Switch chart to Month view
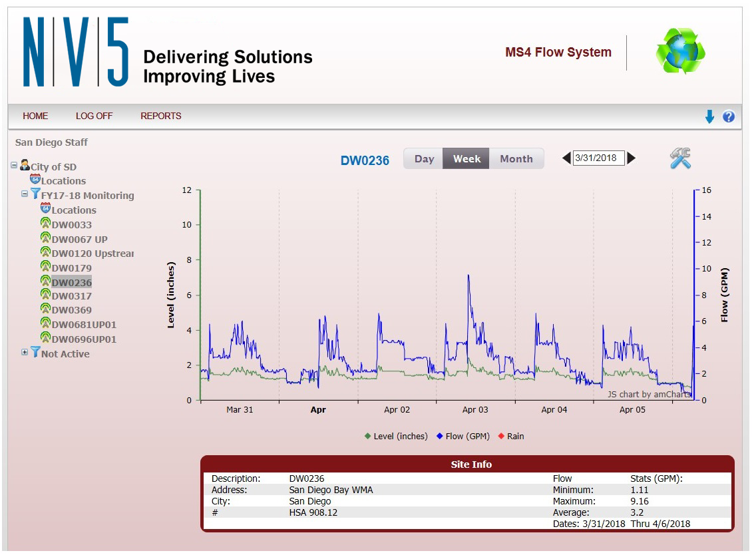 (x=516, y=159)
